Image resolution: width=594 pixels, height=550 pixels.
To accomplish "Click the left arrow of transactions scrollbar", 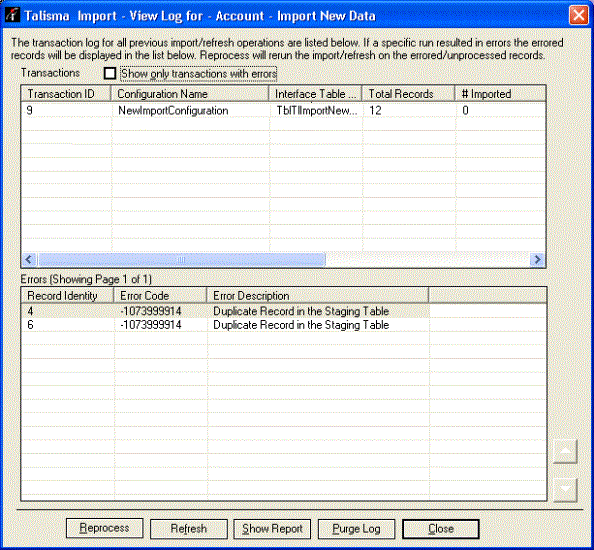I will (29, 259).
